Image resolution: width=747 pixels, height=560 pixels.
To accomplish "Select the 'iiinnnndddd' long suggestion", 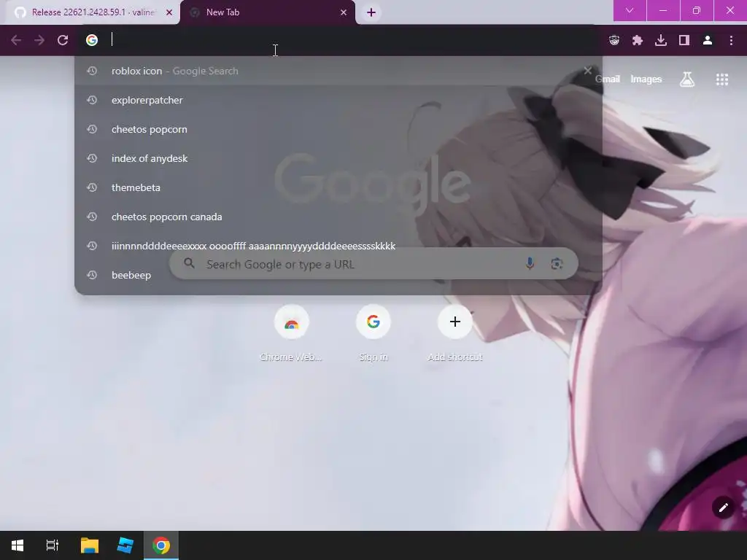I will pyautogui.click(x=338, y=246).
